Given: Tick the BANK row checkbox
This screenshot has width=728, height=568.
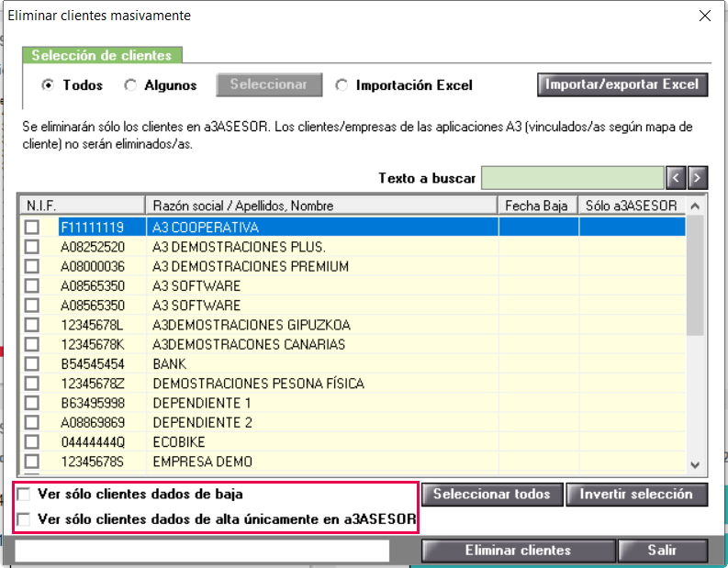Looking at the screenshot, I should coord(32,363).
